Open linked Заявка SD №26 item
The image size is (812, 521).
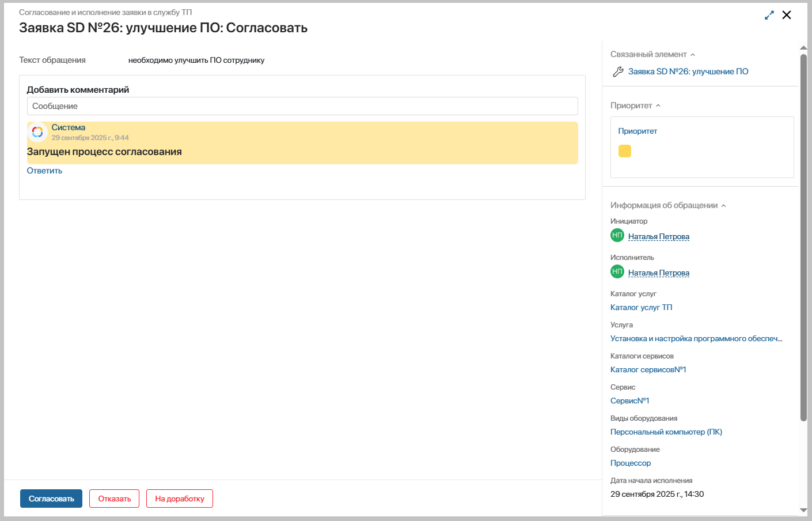[x=688, y=71]
